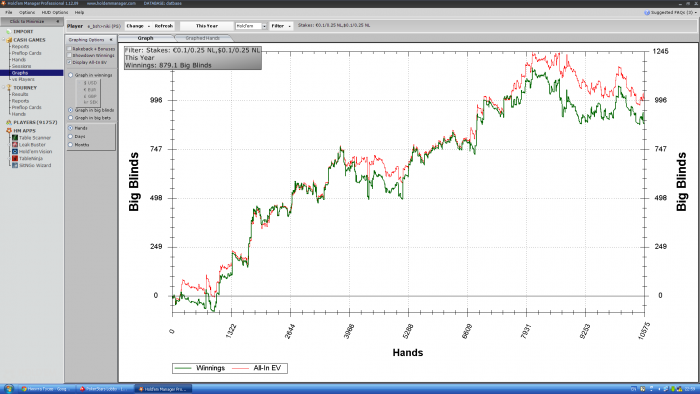Launch SitNGo Wizard via its icon
The height and width of the screenshot is (394, 700).
(x=15, y=165)
